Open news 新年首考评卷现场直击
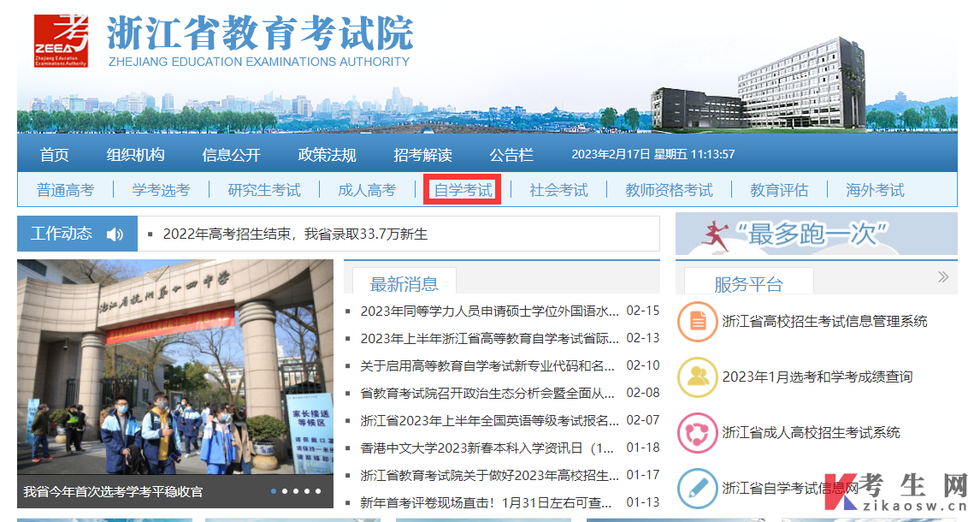The height and width of the screenshot is (522, 980). [x=486, y=502]
